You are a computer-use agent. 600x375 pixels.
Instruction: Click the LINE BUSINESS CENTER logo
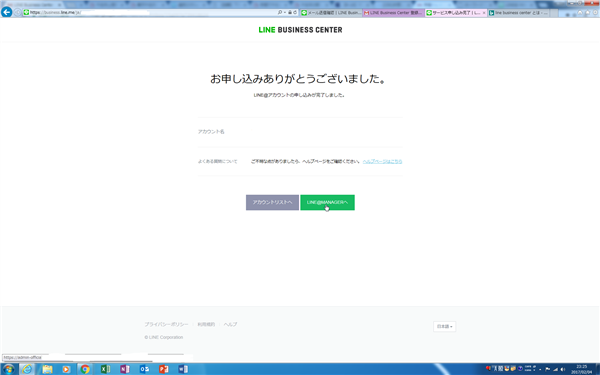300,30
